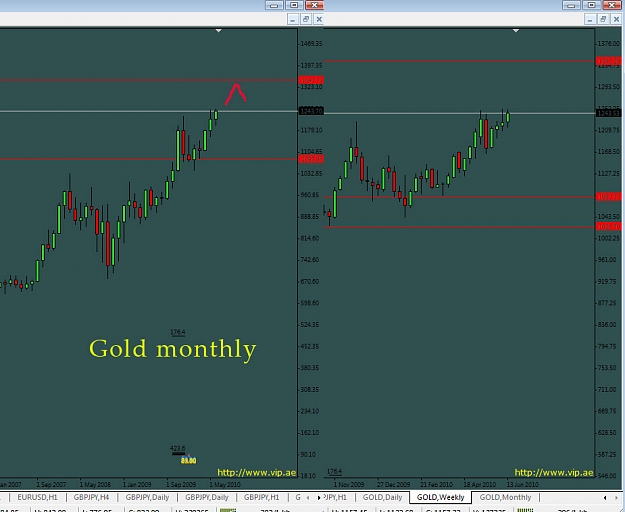
Task: Close the right inner chart window
Action: tap(616, 19)
